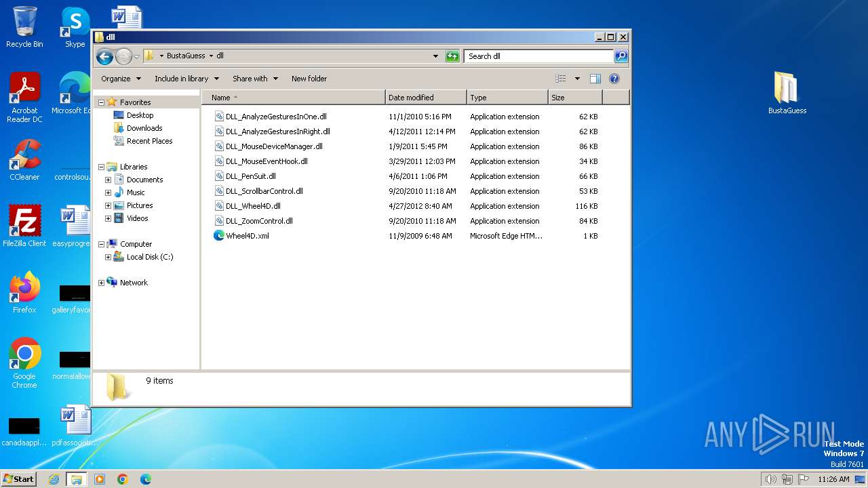Click the New folder button
The width and height of the screenshot is (868, 488).
(x=309, y=79)
